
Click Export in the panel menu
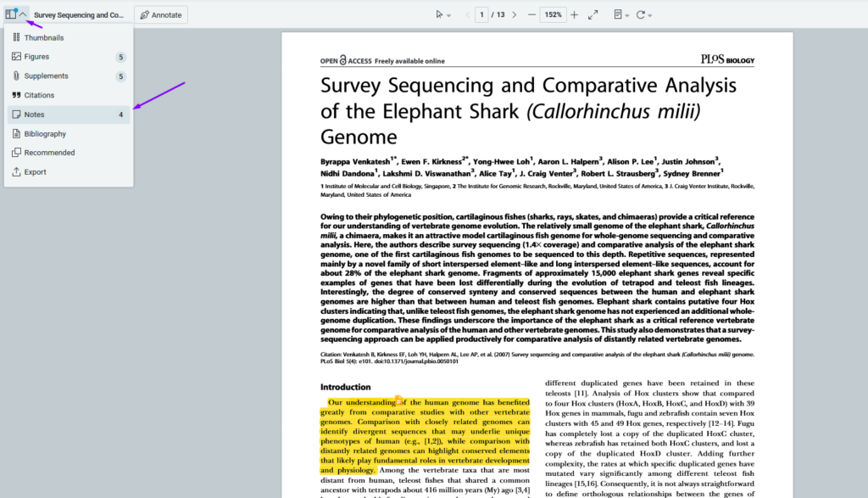pyautogui.click(x=35, y=172)
